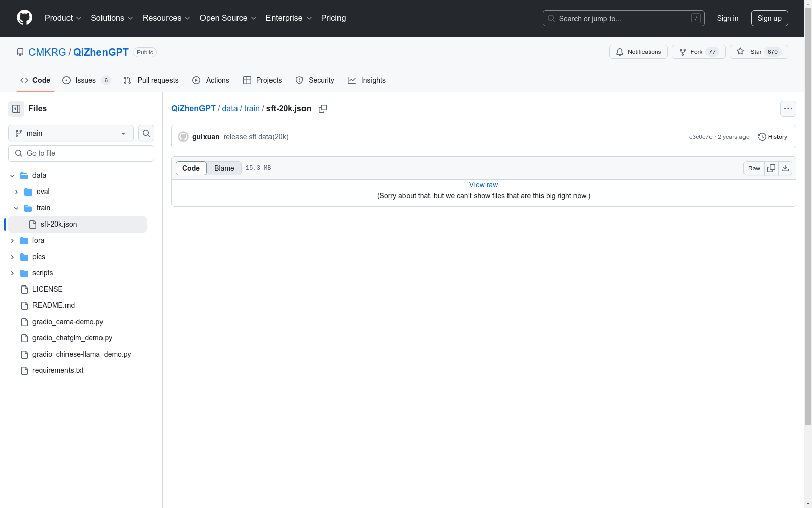Open gradio_cama-demo.py in the tree
The width and height of the screenshot is (812, 508).
[67, 322]
